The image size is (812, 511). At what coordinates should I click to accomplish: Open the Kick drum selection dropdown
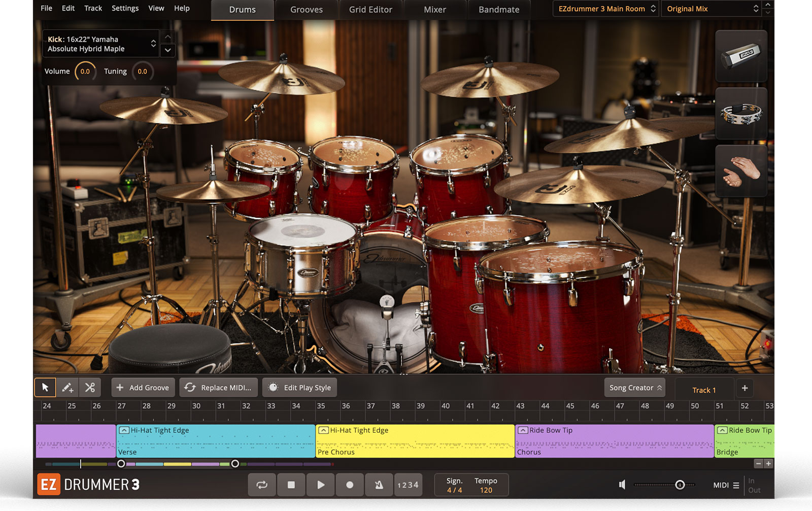[101, 44]
